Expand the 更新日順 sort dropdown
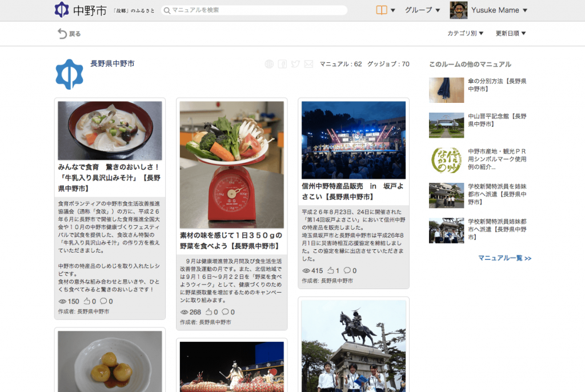Image resolution: width=585 pixels, height=392 pixels. (510, 33)
